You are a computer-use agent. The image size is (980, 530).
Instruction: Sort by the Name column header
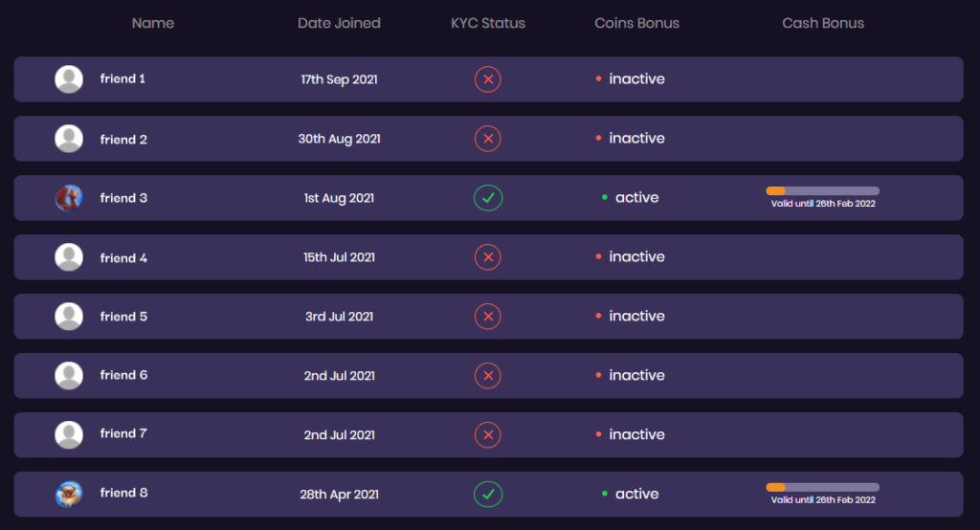coord(153,23)
